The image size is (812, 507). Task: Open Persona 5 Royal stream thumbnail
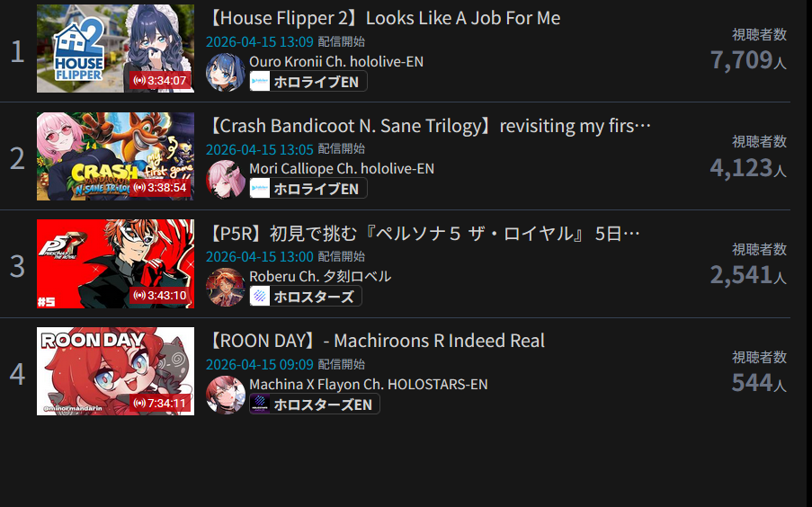point(115,263)
